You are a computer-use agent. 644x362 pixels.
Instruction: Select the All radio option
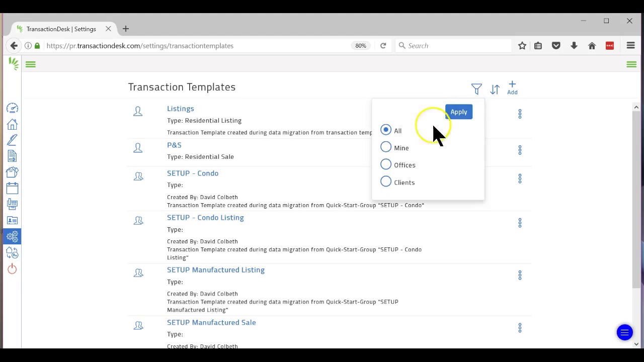click(386, 130)
